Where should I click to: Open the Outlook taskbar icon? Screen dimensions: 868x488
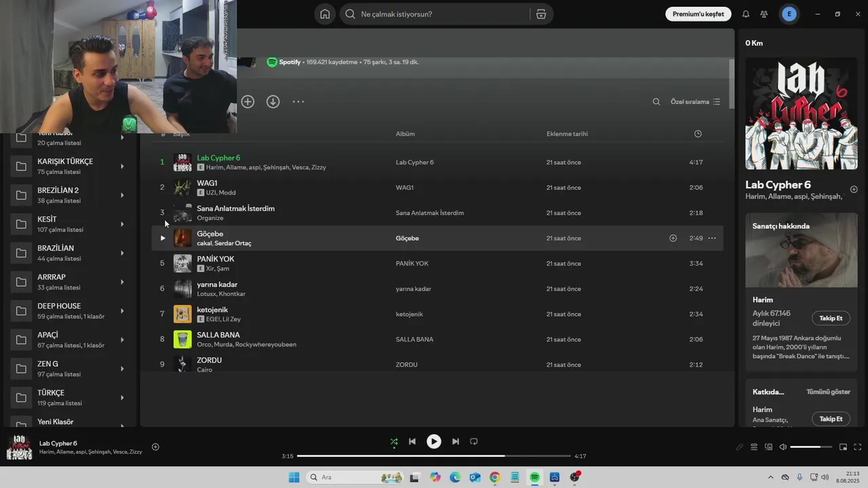coord(475,477)
